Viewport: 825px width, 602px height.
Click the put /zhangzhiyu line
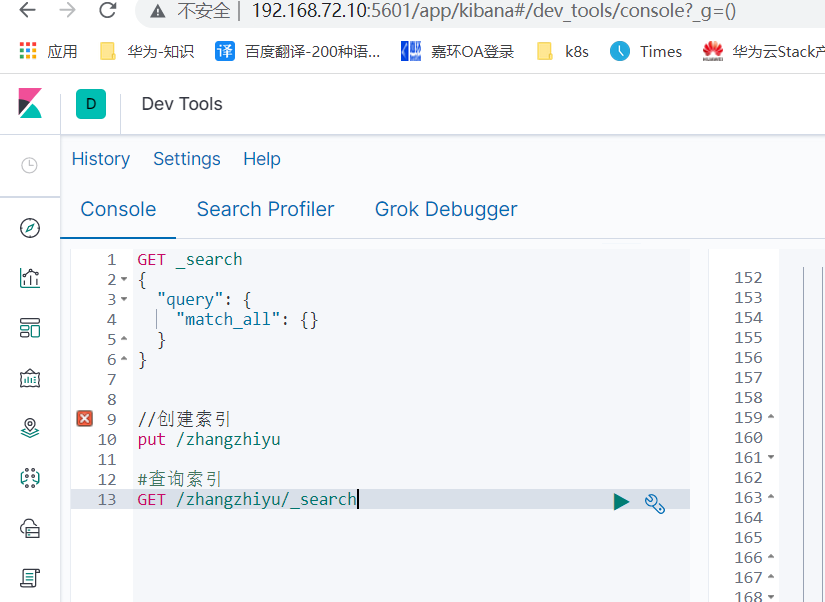pyautogui.click(x=209, y=439)
